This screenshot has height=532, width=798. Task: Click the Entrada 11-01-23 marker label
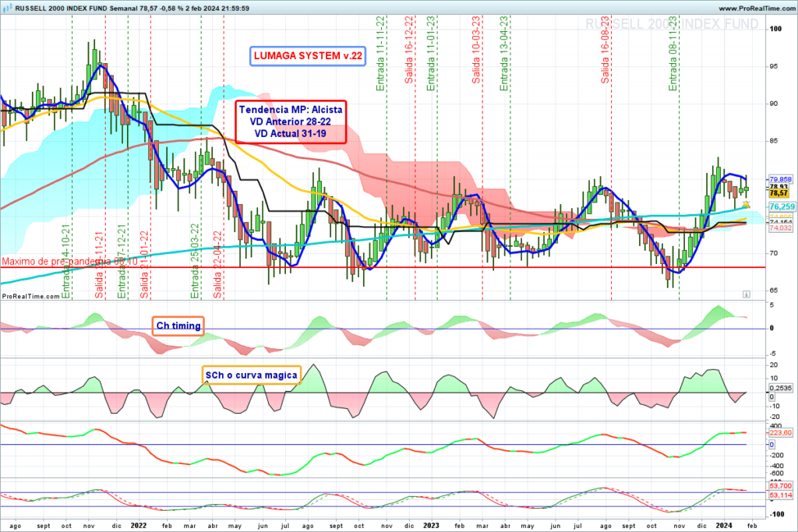(x=431, y=54)
